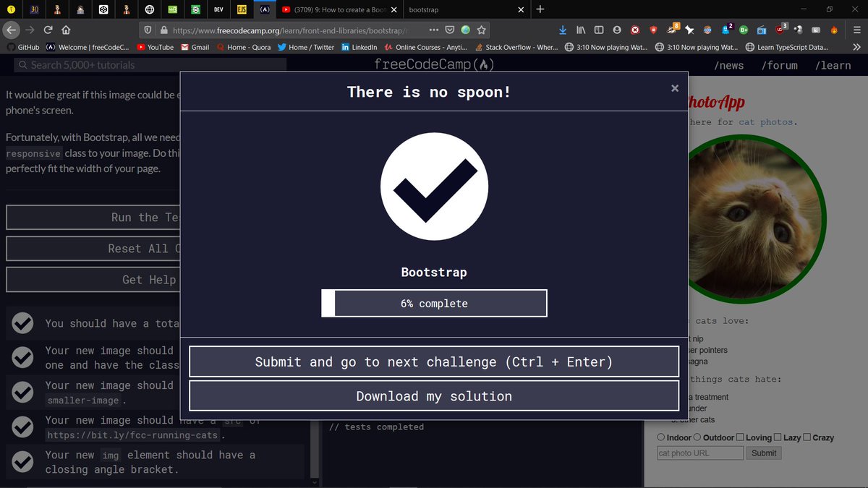
Task: Click the red circle X extension icon
Action: click(635, 30)
